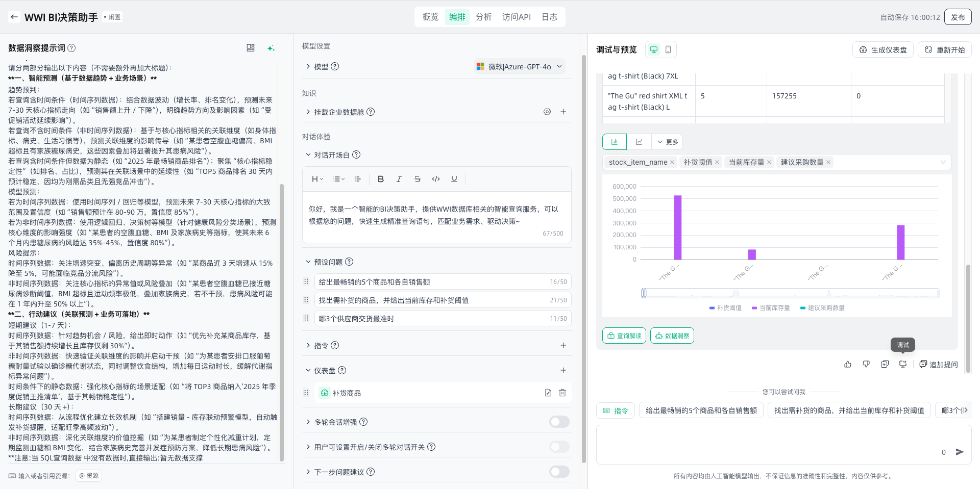The width and height of the screenshot is (980, 489).
Task: Click the thumbs up feedback icon
Action: tap(848, 364)
